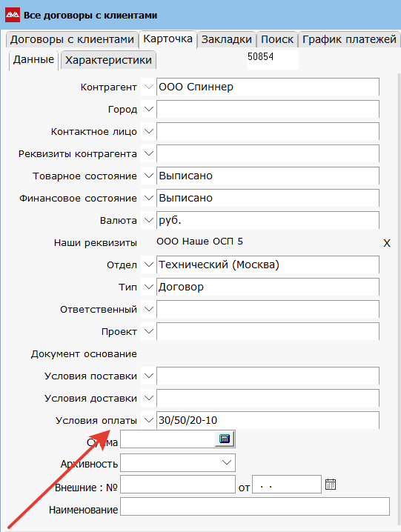Click the Сумма amount field
Viewport: 401px width, 532px height.
(x=168, y=439)
